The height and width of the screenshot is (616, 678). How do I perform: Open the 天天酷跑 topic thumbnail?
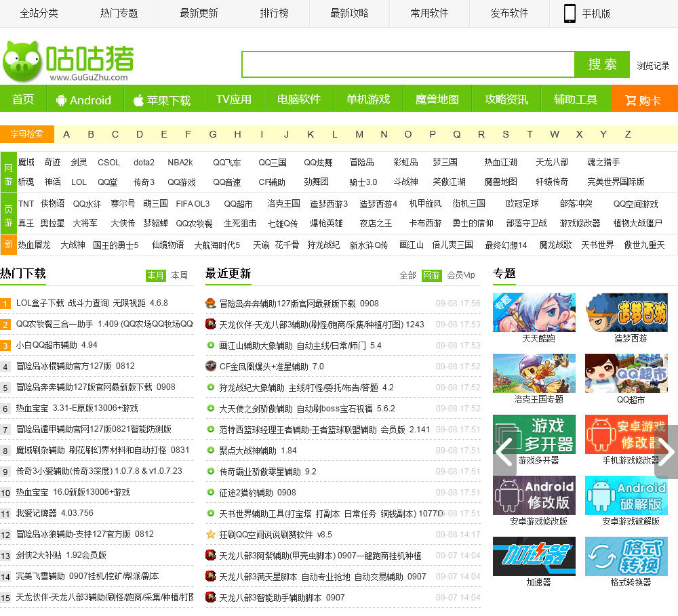534,312
